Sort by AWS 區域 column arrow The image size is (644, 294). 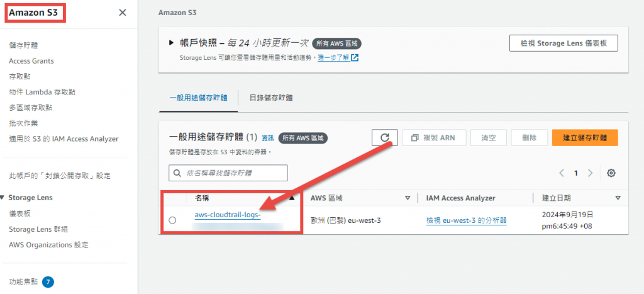408,198
